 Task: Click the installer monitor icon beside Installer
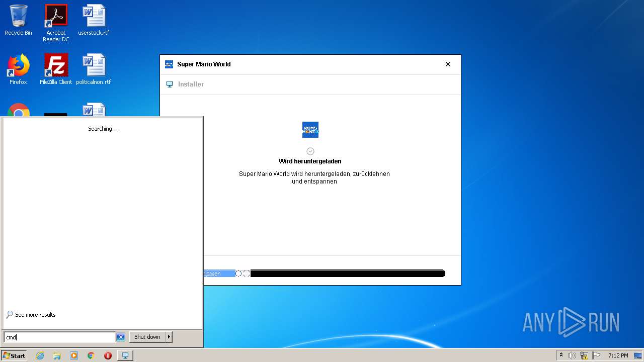point(170,84)
